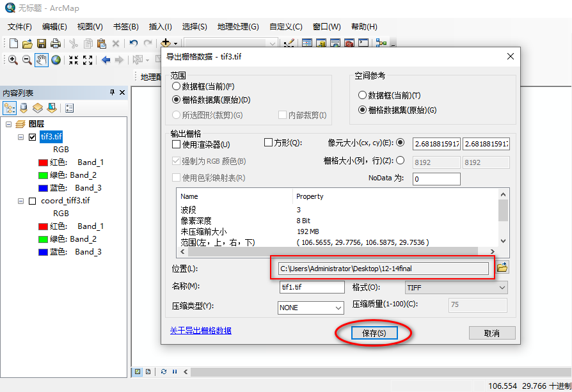Enable the Use Renderer checkbox
This screenshot has height=392, width=572.
click(176, 145)
